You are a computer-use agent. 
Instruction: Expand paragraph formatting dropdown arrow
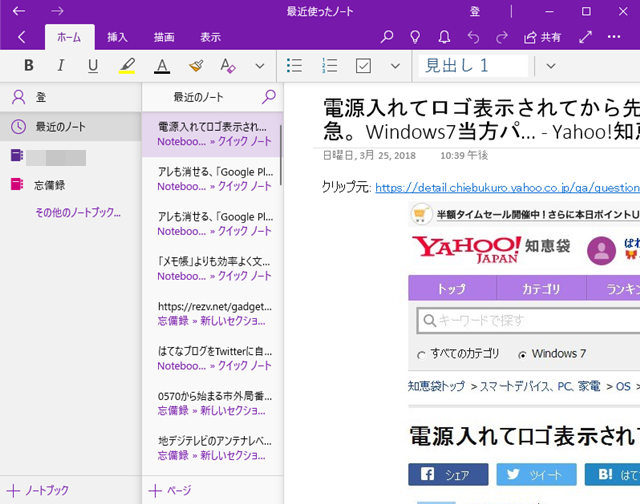tap(395, 66)
